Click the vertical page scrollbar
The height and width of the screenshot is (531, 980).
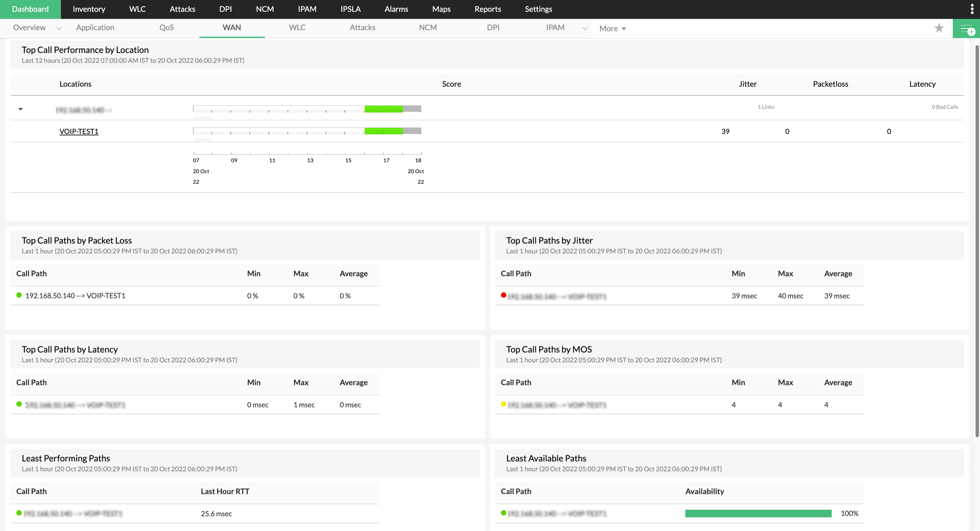point(977,240)
